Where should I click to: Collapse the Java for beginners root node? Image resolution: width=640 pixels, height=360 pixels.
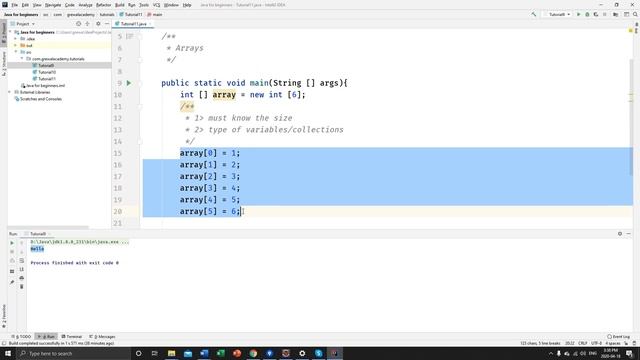(x=10, y=32)
